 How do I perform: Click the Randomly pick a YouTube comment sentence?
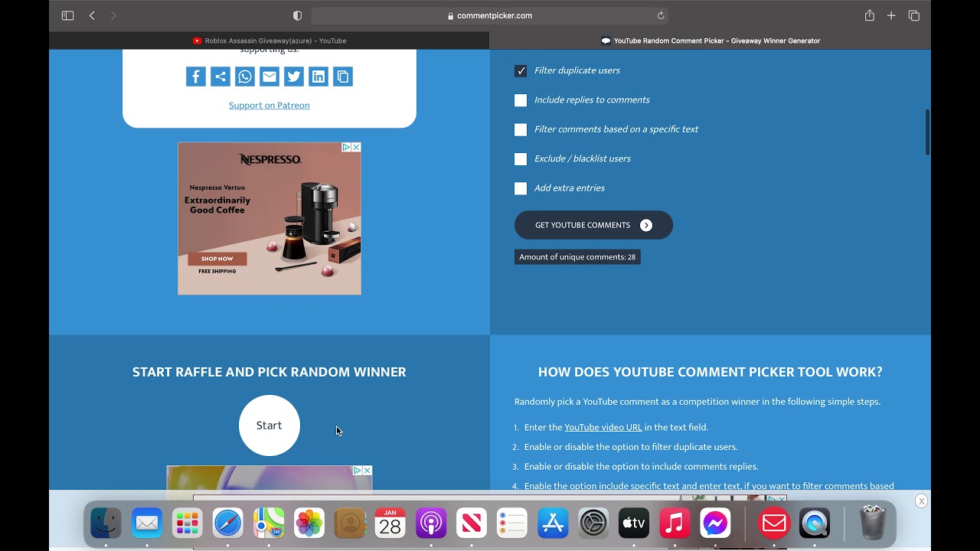[x=697, y=402]
